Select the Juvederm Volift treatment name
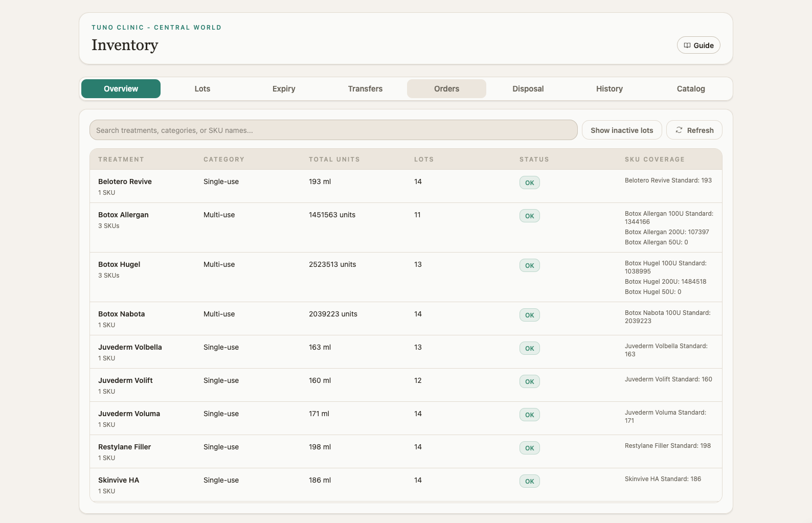 click(125, 380)
